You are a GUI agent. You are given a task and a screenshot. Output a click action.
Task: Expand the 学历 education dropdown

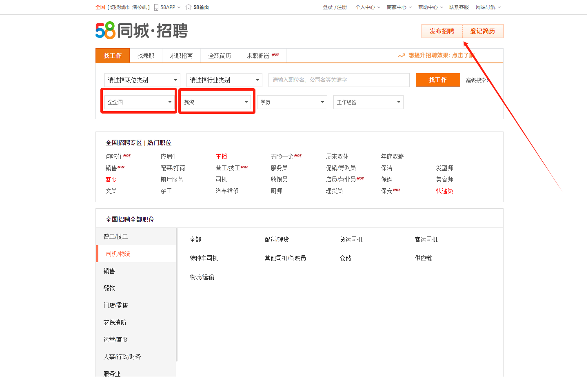pyautogui.click(x=292, y=102)
